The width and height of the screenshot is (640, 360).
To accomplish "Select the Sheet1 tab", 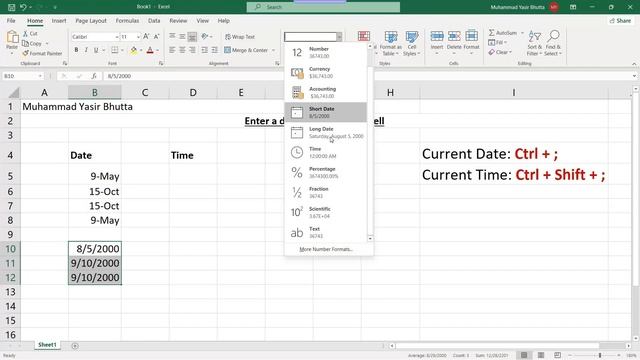I will pyautogui.click(x=47, y=345).
